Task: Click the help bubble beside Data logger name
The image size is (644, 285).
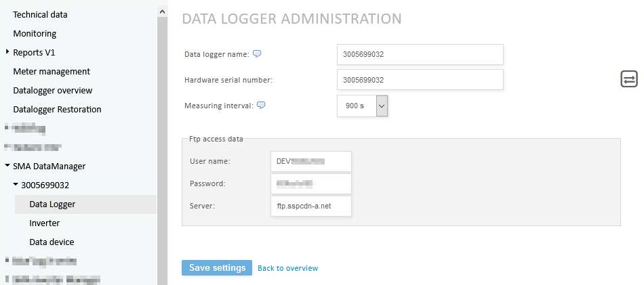Action: pos(257,54)
